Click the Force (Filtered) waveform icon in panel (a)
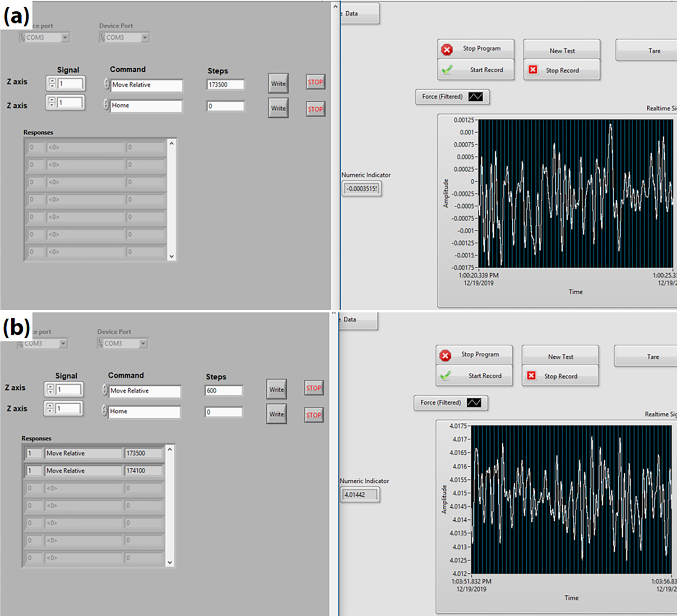The width and height of the screenshot is (677, 616). (475, 97)
